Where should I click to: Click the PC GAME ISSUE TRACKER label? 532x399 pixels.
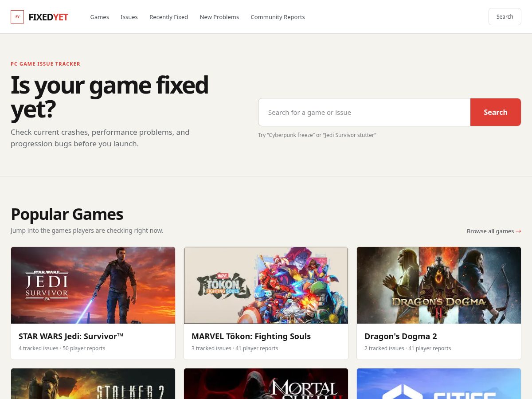45,64
